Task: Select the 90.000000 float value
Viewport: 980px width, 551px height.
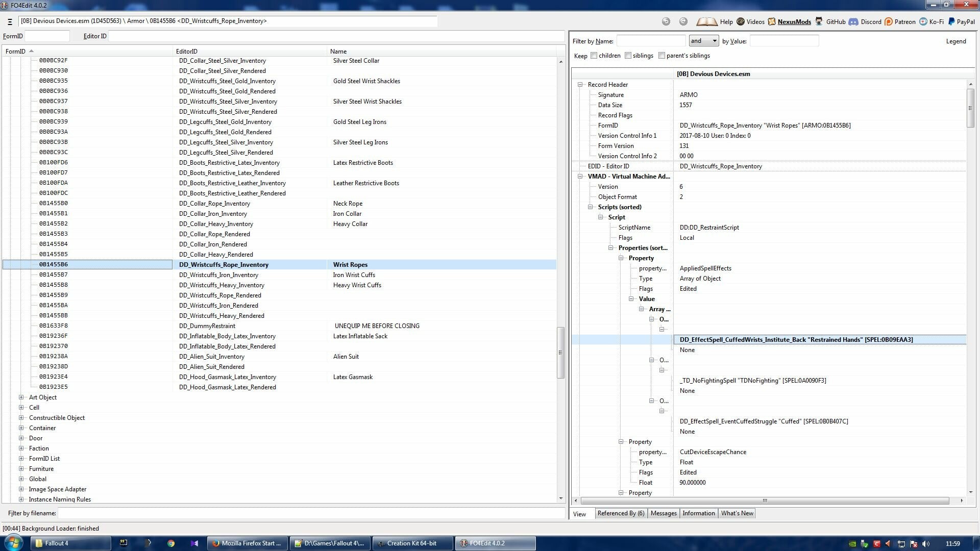Action: (693, 483)
